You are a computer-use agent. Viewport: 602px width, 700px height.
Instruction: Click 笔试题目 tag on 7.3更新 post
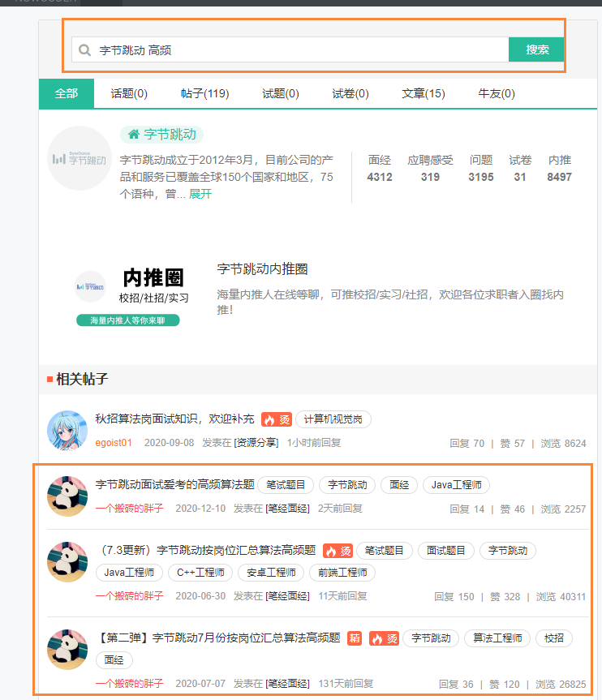click(x=384, y=551)
